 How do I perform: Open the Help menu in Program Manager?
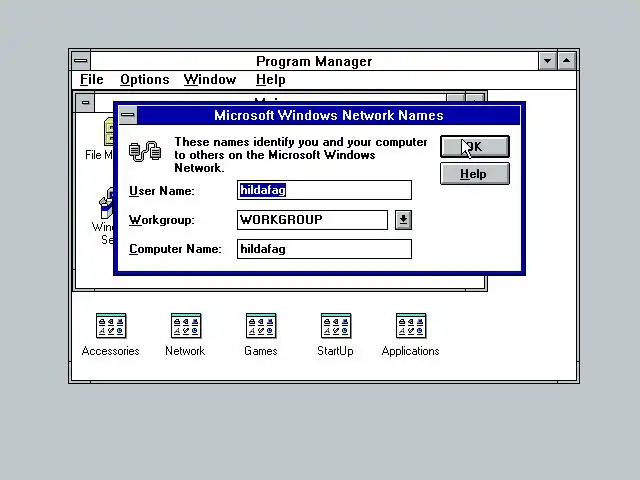click(270, 80)
